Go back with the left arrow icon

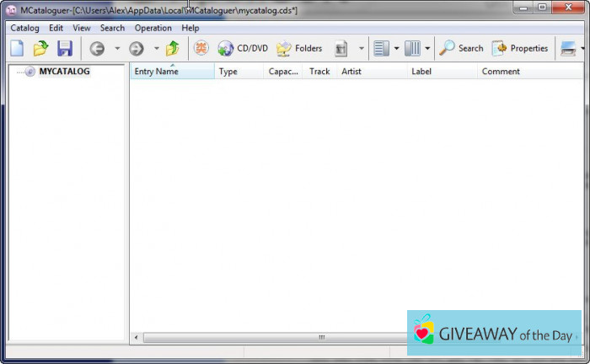(97, 49)
